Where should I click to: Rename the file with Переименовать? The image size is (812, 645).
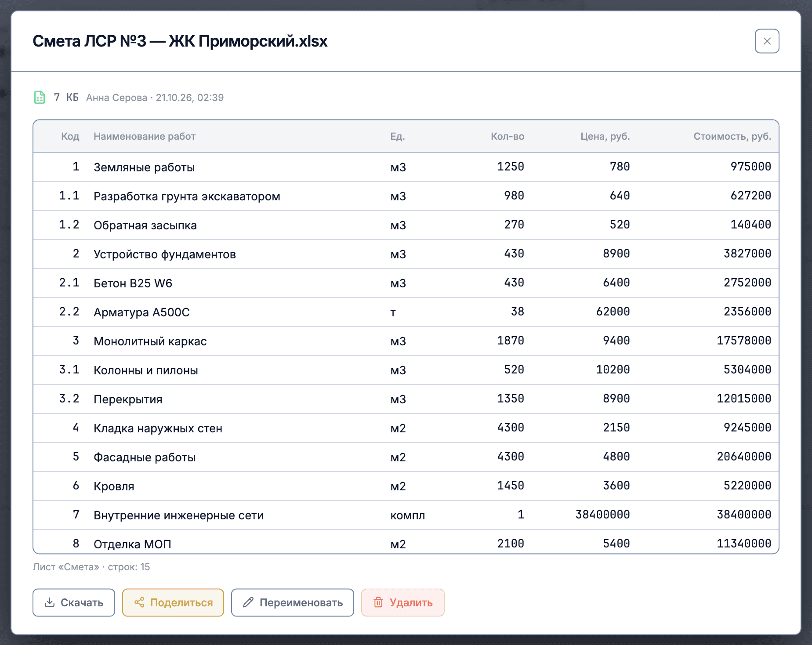[x=293, y=602]
